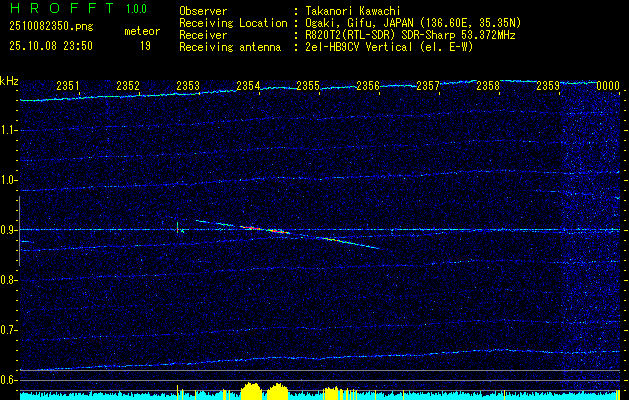Click the yellow signal burst below 2354
Screen dimensions: 629x400
[252, 391]
